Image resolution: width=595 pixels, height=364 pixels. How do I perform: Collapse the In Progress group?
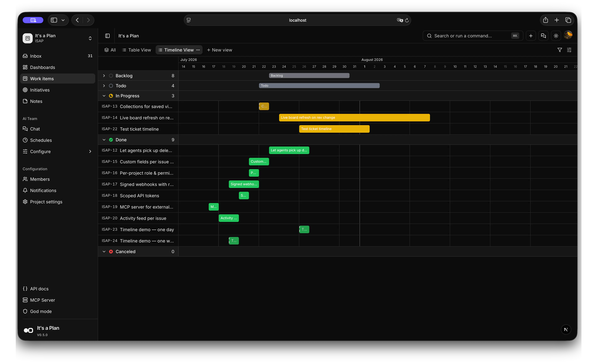(104, 96)
